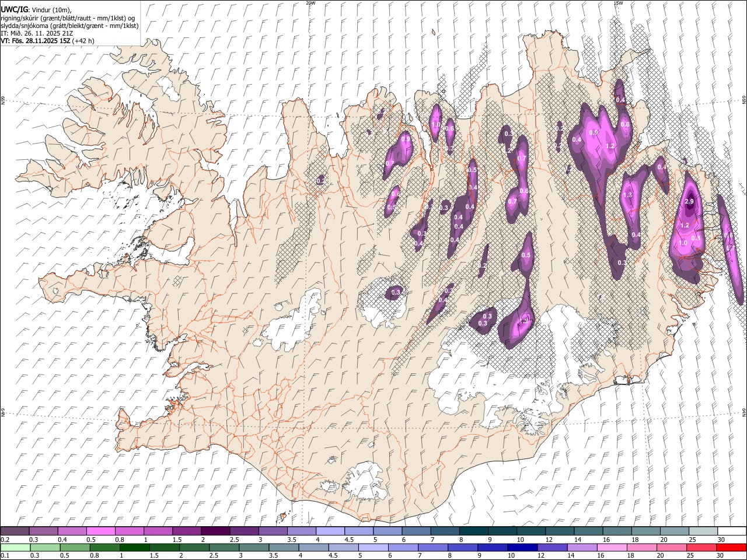Click the white above-30 swatch ending the upper legend row

pyautogui.click(x=731, y=531)
